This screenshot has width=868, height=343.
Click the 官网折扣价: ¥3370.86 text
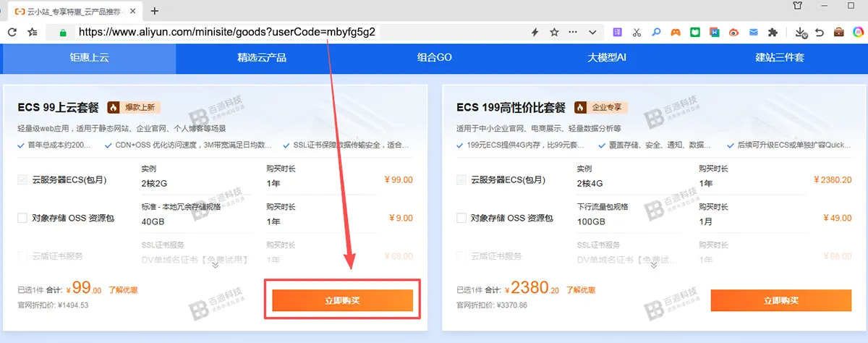[x=492, y=305]
